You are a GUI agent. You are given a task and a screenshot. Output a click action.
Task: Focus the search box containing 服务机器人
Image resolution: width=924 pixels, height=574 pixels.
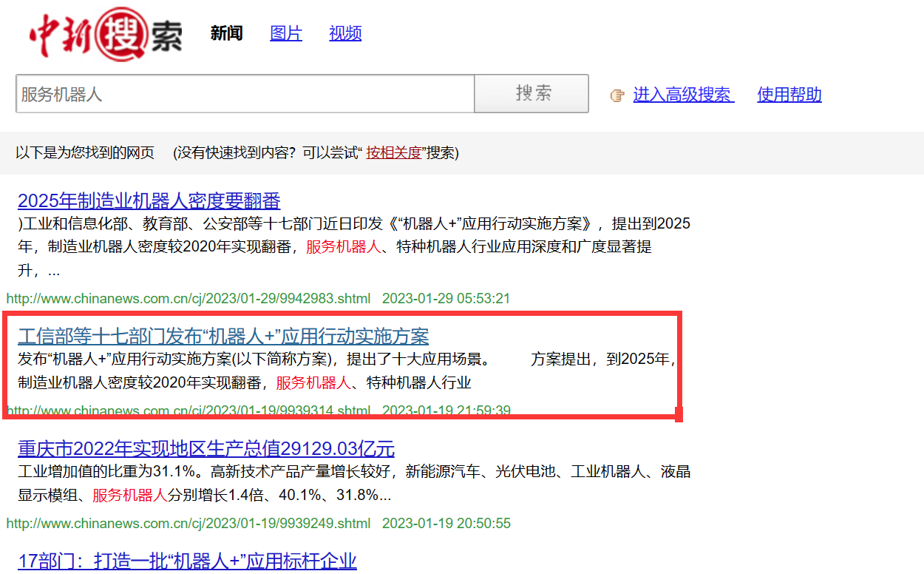(x=245, y=94)
